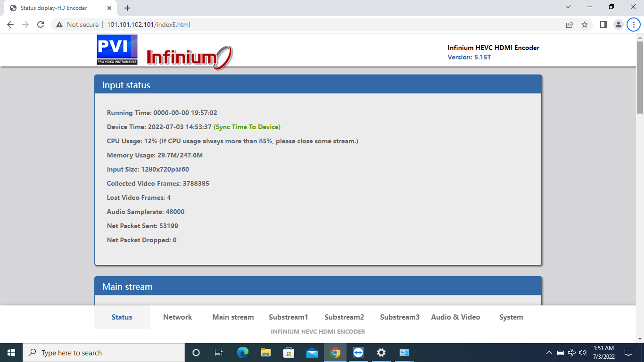Open a new browser tab
The image size is (644, 362).
pyautogui.click(x=127, y=8)
